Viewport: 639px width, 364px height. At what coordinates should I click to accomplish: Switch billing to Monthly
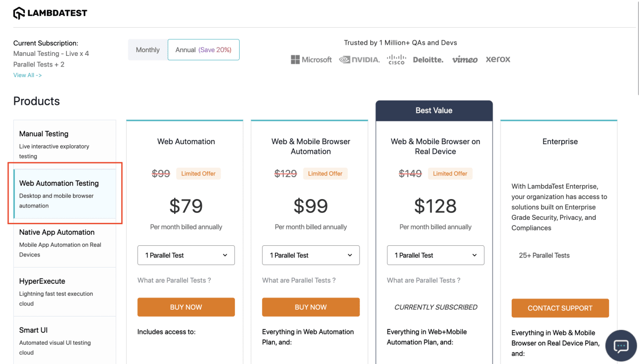pos(148,49)
